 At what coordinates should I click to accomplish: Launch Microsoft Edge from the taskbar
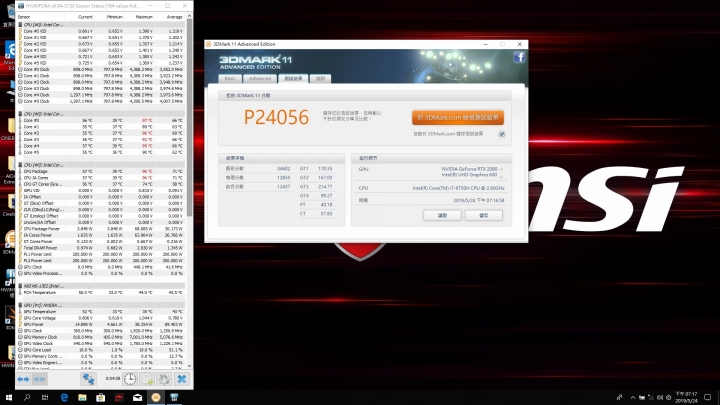pyautogui.click(x=64, y=398)
